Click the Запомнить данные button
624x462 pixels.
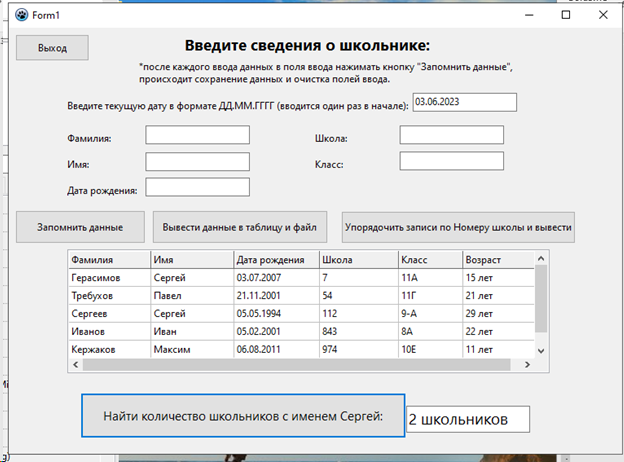[x=80, y=227]
